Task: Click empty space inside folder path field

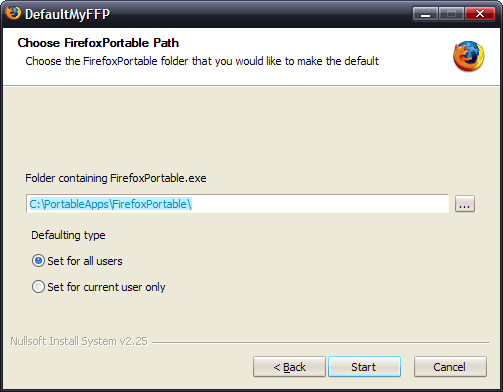Action: coord(320,204)
